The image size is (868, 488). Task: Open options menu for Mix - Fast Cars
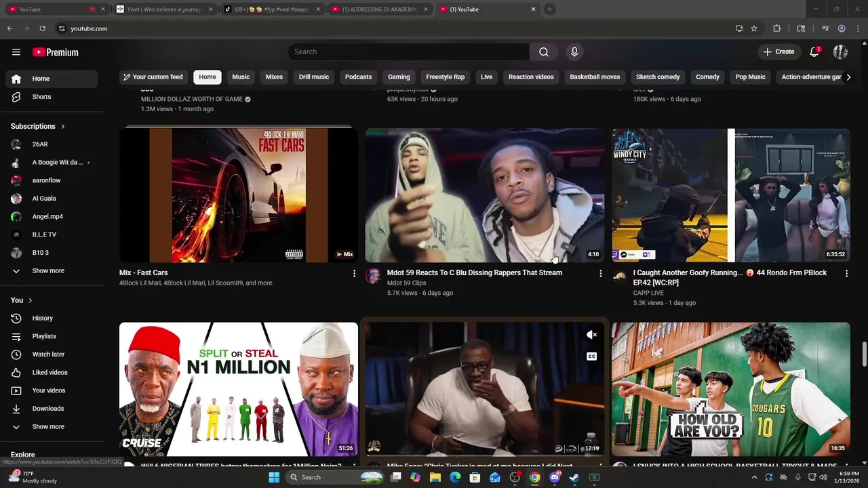click(x=354, y=273)
